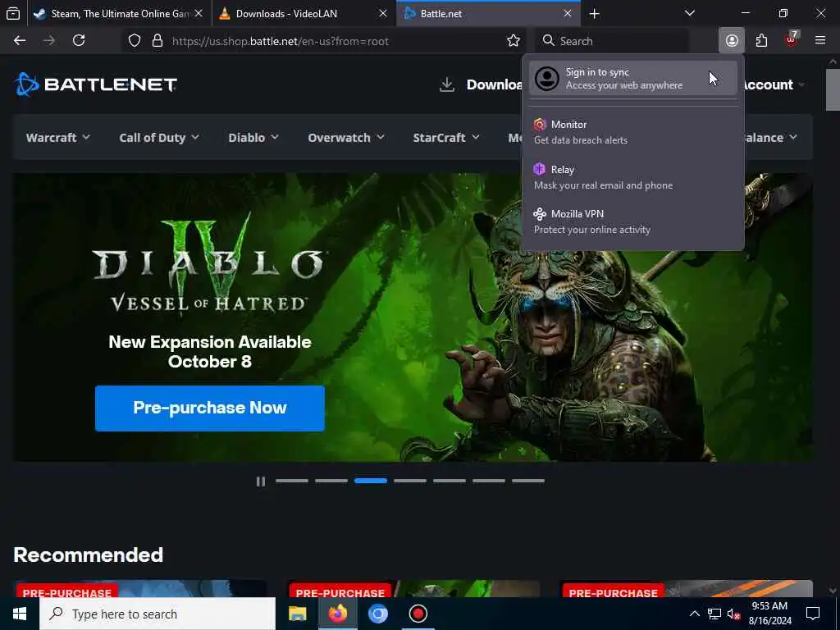The height and width of the screenshot is (630, 840).
Task: Reload the current page
Action: click(x=79, y=41)
